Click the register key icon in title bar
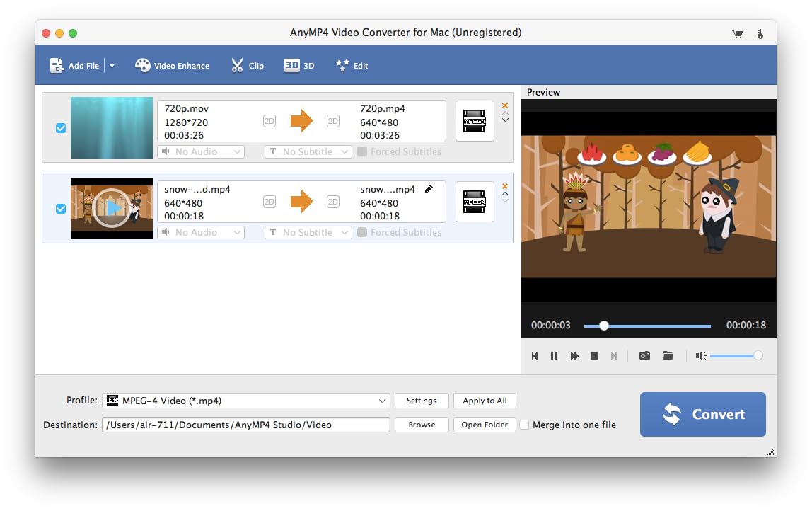 pos(760,33)
